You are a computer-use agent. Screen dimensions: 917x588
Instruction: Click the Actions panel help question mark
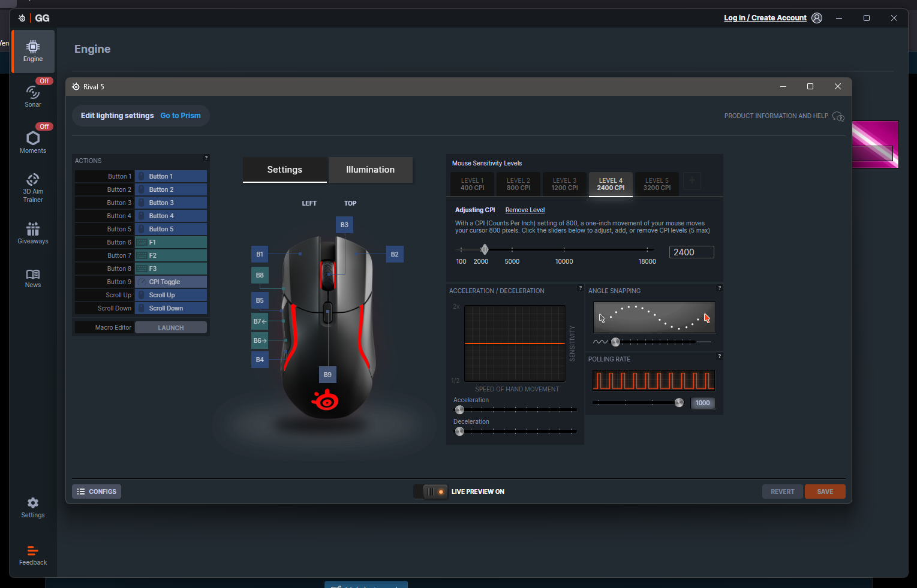coord(206,158)
